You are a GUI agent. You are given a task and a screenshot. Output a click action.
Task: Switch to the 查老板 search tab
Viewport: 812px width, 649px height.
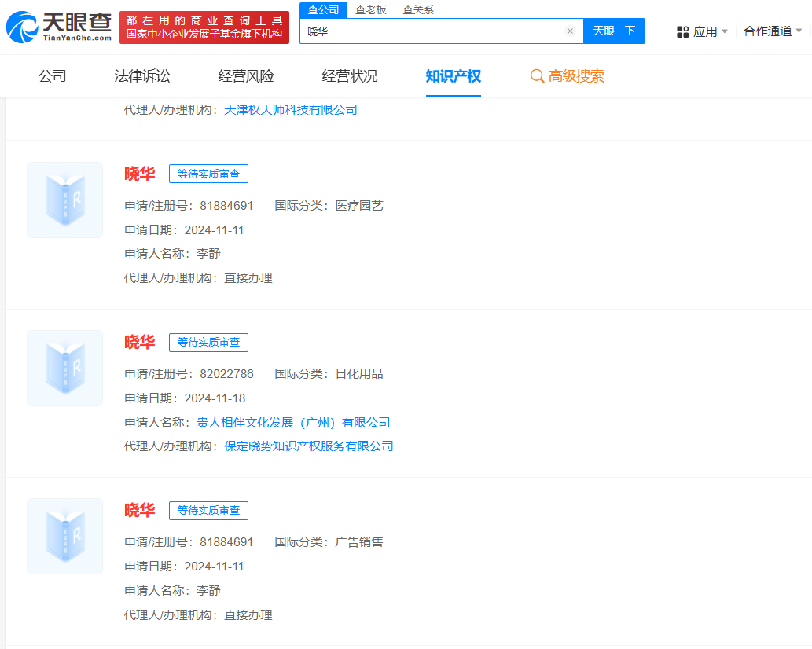coord(371,10)
